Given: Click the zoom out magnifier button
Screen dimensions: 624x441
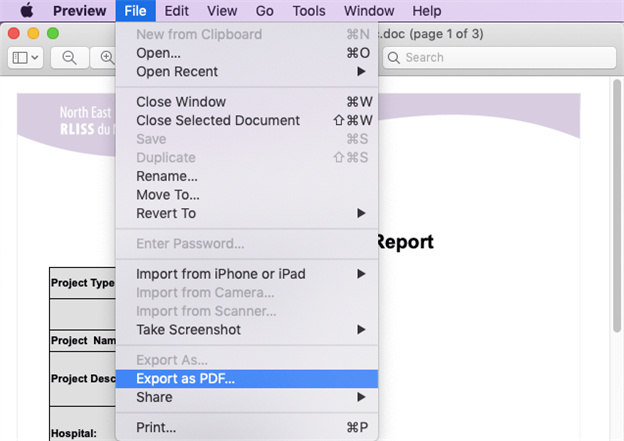Looking at the screenshot, I should pyautogui.click(x=69, y=58).
